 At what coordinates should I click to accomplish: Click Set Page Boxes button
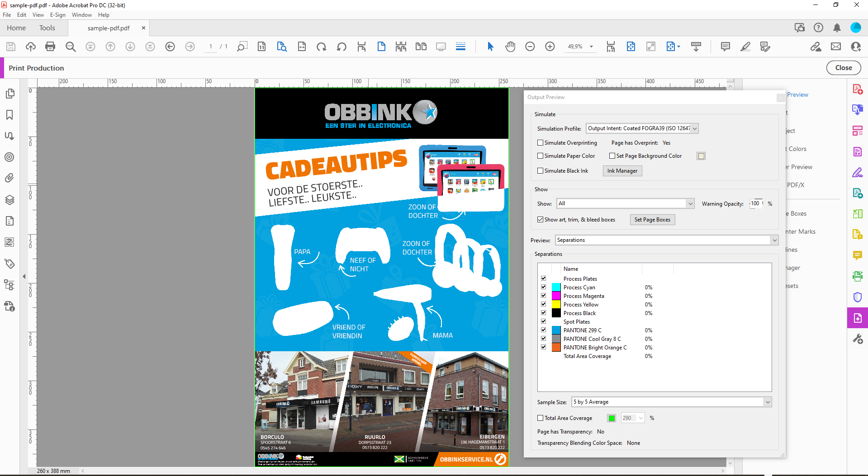tap(652, 219)
